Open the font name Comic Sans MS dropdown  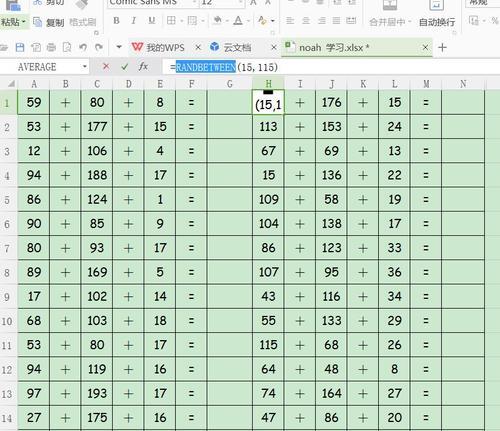click(x=194, y=3)
